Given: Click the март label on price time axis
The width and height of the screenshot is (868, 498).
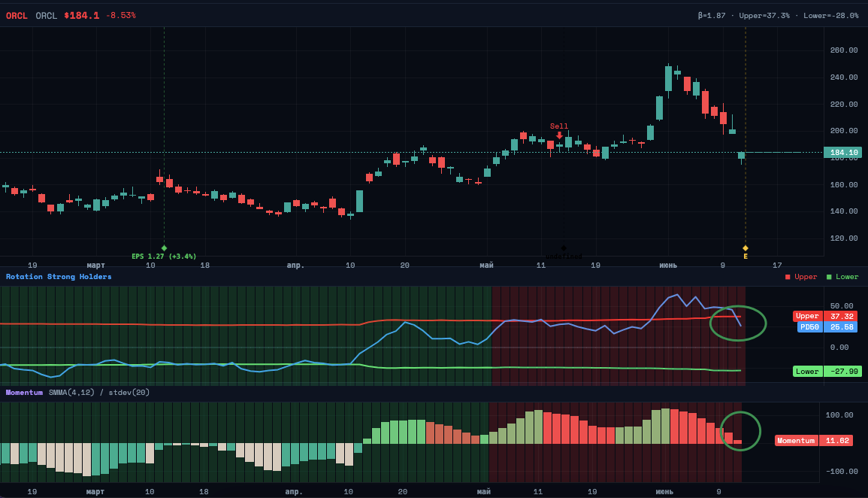Looking at the screenshot, I should pyautogui.click(x=95, y=266).
